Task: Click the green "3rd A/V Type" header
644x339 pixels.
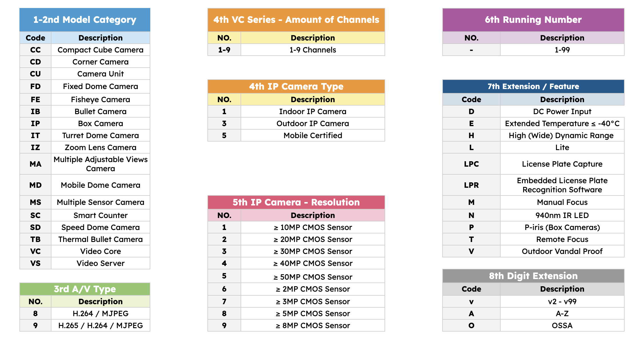Action: [x=85, y=289]
